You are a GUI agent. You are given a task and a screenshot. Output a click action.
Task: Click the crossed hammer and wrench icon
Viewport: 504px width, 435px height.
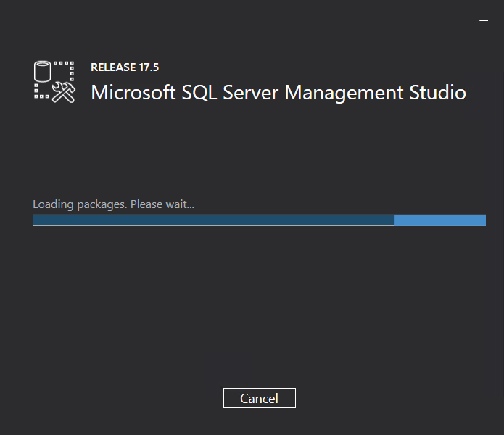click(64, 93)
